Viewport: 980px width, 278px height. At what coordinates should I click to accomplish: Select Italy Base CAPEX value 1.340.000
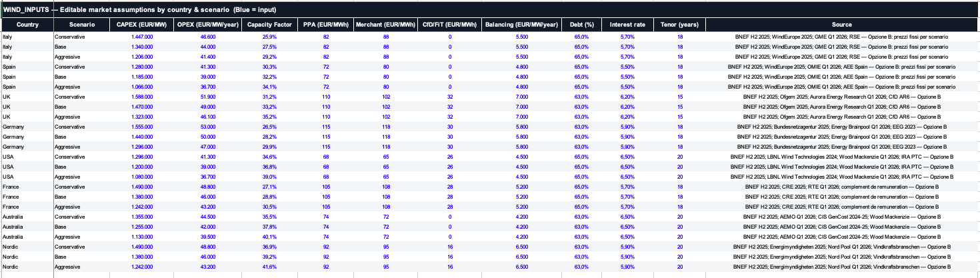click(141, 47)
